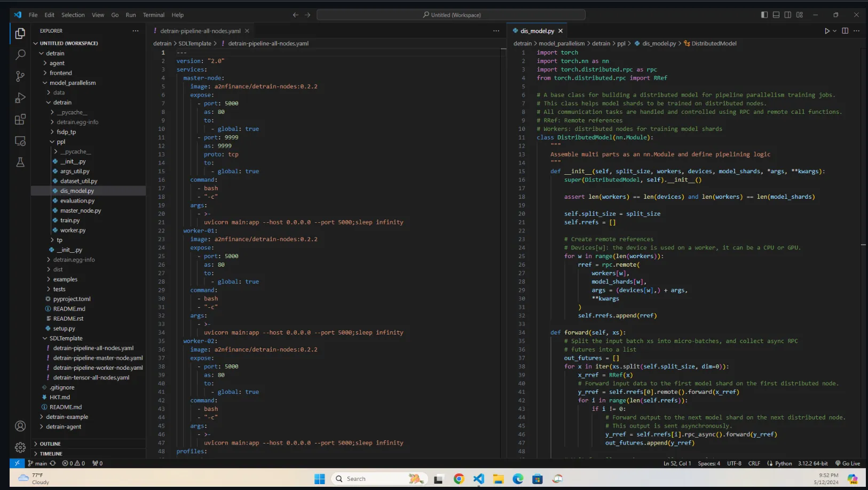Screen dimensions: 868x490
Task: Switch to detrain-pipeline-all-nodes.yaml tab
Action: (x=200, y=31)
